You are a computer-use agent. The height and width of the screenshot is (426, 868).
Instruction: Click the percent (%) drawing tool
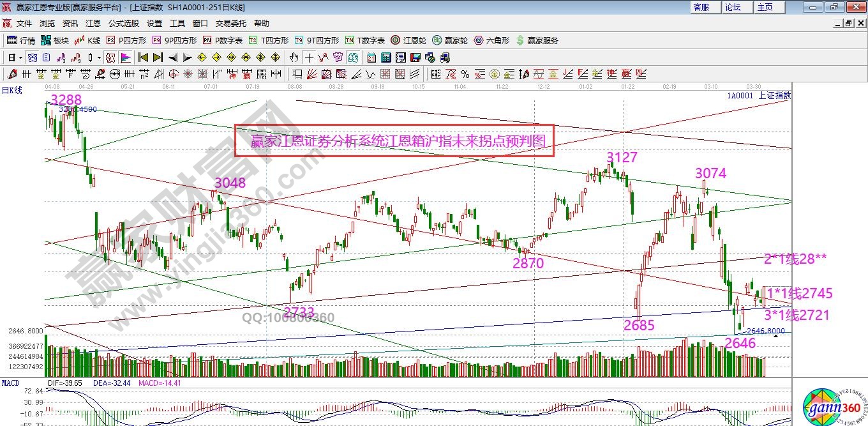tap(465, 74)
